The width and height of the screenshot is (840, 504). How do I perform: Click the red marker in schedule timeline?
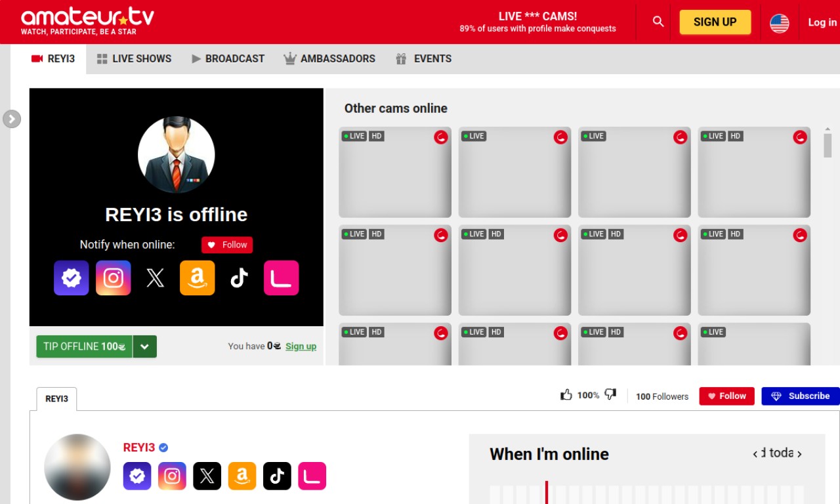(546, 492)
